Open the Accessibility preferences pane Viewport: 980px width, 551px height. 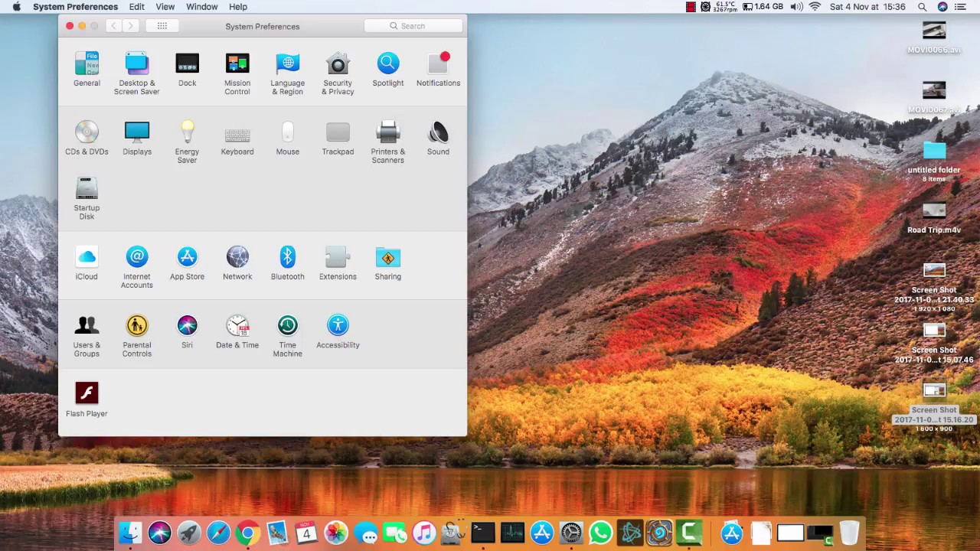click(338, 331)
